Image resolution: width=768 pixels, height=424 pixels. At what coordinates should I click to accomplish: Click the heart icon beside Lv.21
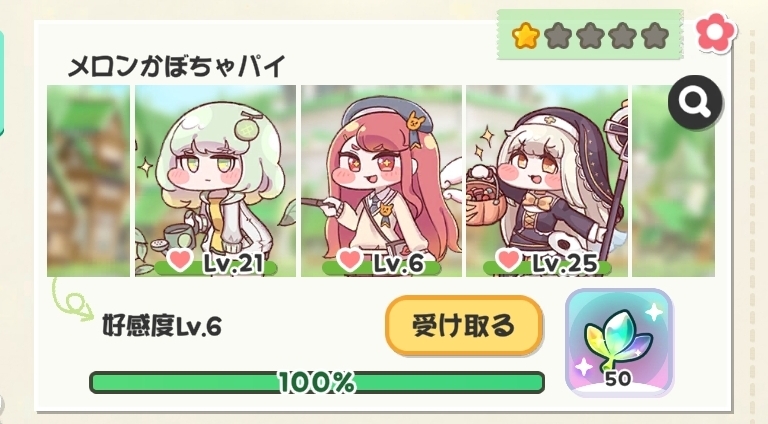click(180, 260)
